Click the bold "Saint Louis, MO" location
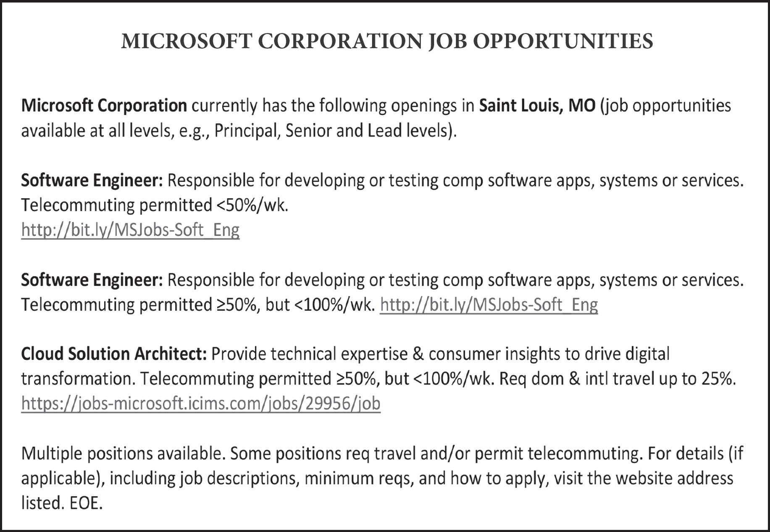 pos(537,105)
